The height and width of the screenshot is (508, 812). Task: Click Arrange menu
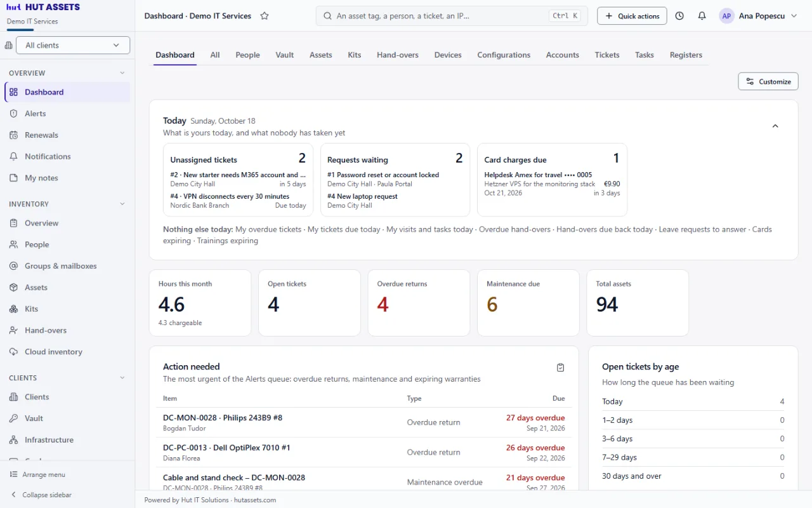click(38, 474)
